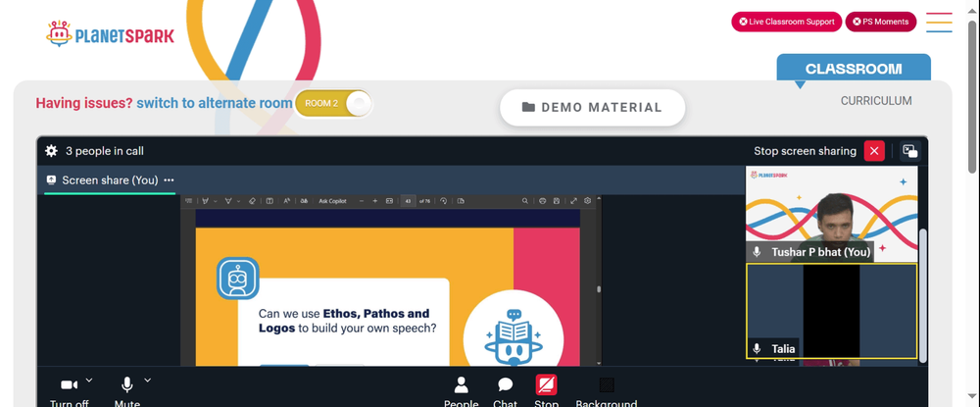Click the red stop screen sharing X
Screen dimensions: 980x407
tap(874, 151)
